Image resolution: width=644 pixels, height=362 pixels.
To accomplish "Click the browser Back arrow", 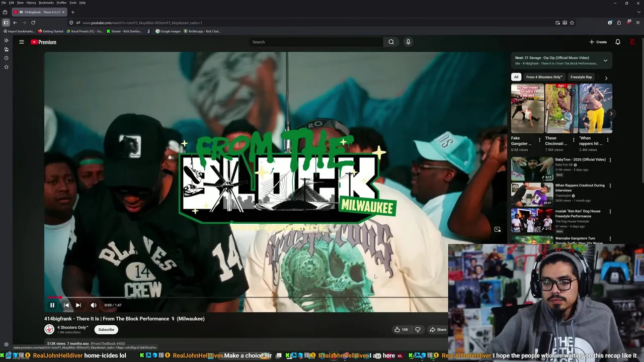I will tap(15, 23).
